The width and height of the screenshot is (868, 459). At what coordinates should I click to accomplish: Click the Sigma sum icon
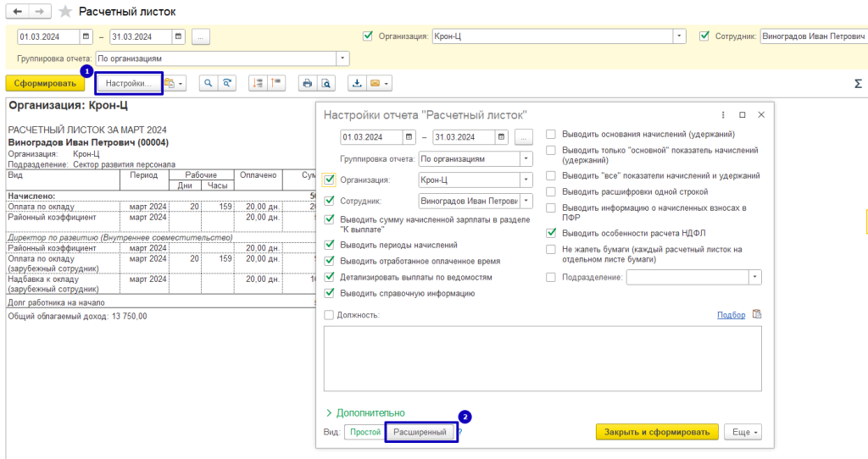858,84
